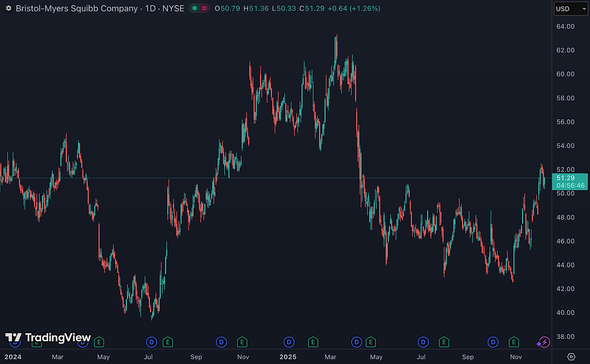
Task: Open the earnings E marker near May 2024
Action: (99, 342)
